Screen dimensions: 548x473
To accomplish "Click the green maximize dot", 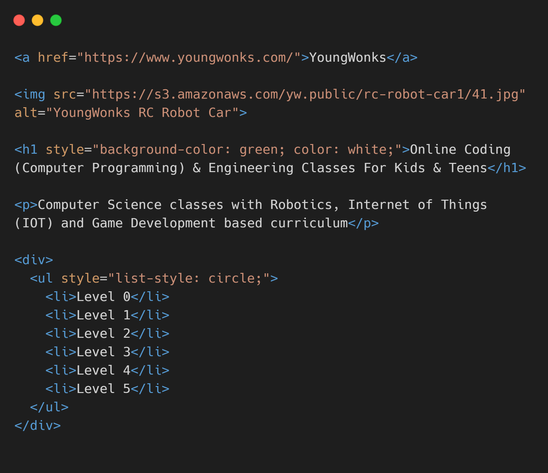I will (56, 20).
